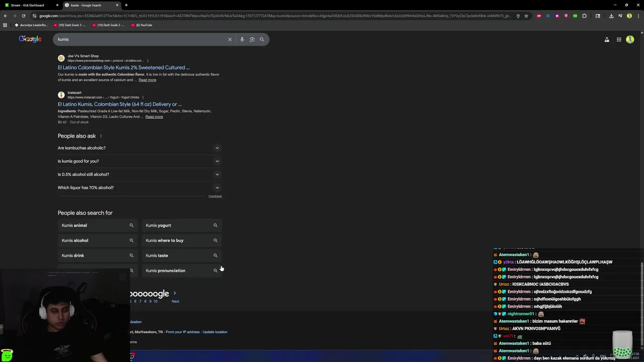644x362 pixels.
Task: View site information icon in address bar
Action: 34,16
